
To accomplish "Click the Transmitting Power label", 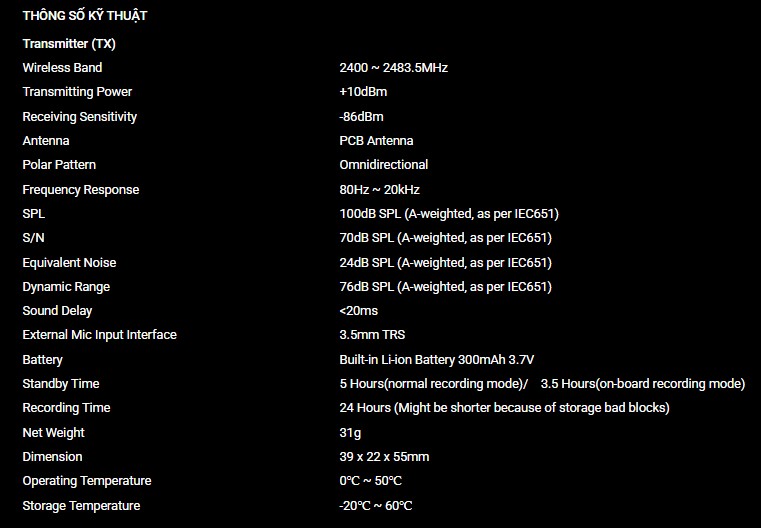I will [x=77, y=92].
